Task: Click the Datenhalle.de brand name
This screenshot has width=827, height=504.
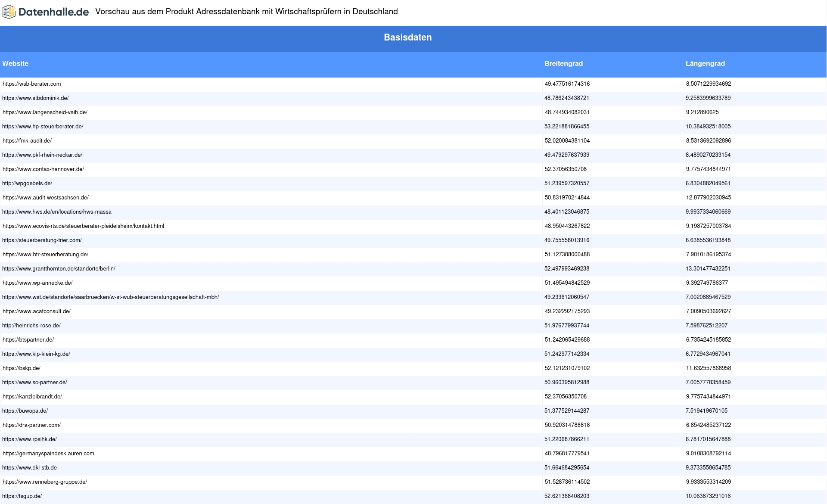Action: (x=54, y=12)
